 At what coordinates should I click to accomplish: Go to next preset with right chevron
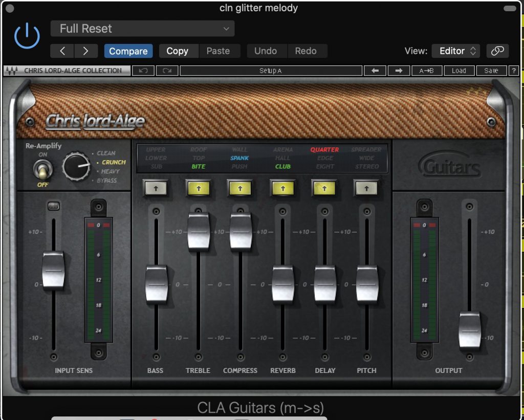pos(86,51)
